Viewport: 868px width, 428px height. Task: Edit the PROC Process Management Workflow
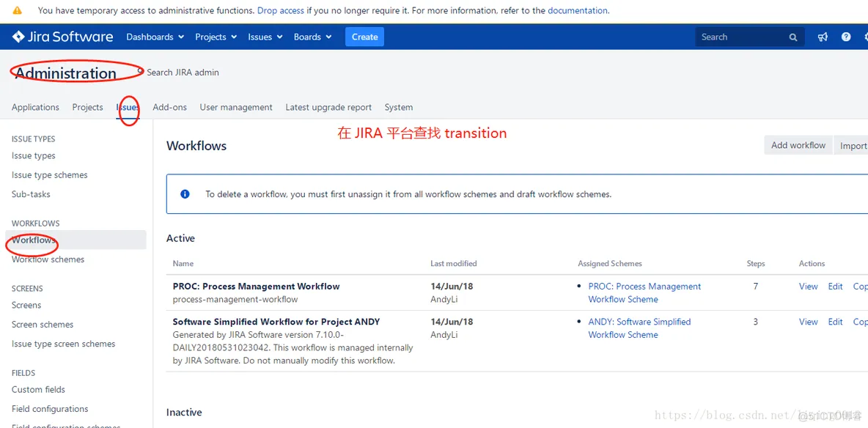[835, 287]
